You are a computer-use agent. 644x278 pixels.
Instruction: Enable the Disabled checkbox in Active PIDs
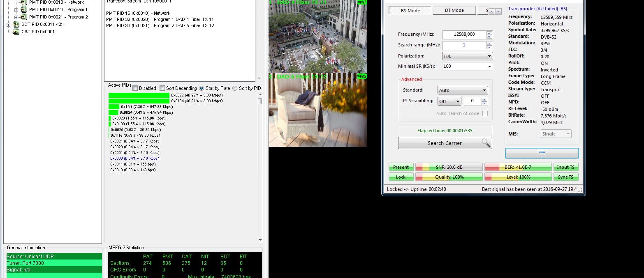tap(135, 88)
